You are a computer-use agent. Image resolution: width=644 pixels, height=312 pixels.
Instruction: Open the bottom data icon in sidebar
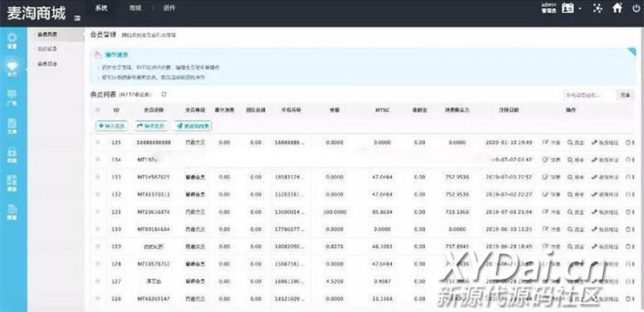[x=13, y=212]
